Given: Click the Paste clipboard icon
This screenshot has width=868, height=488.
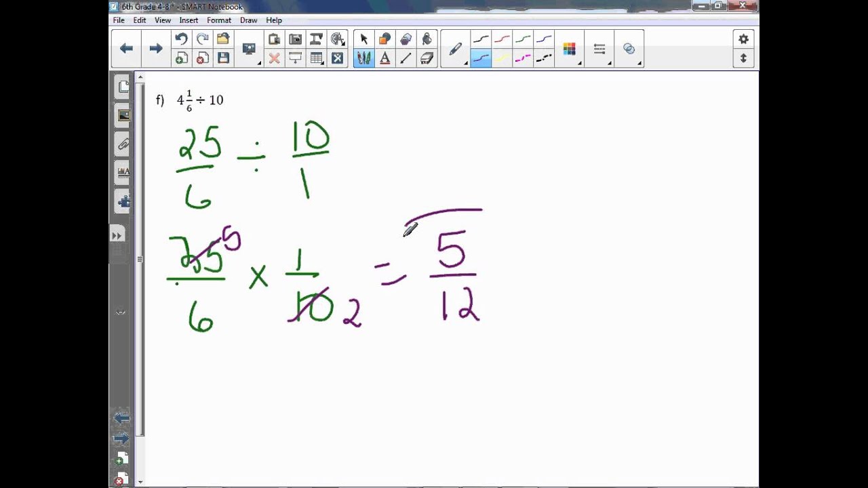Looking at the screenshot, I should pyautogui.click(x=274, y=39).
